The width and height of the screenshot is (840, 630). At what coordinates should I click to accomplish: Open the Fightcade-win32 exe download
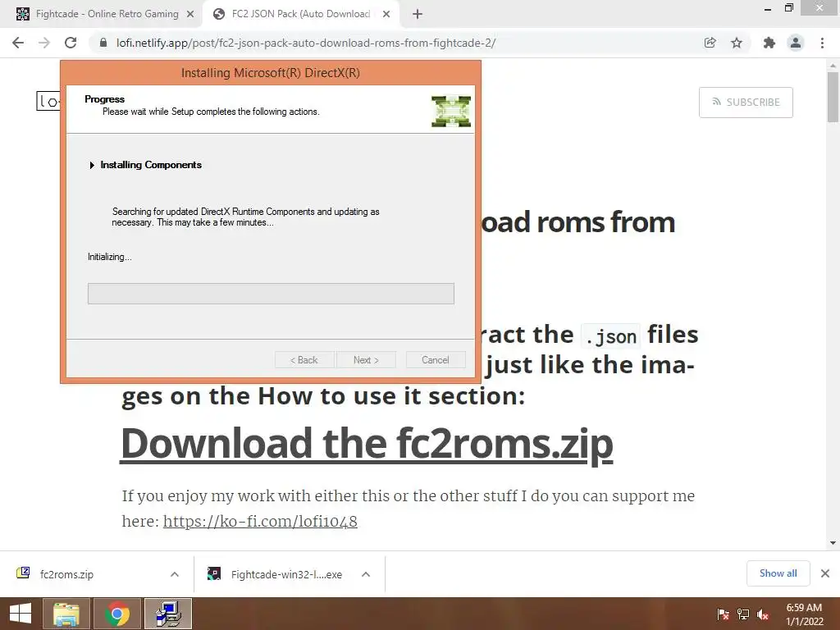(286, 574)
